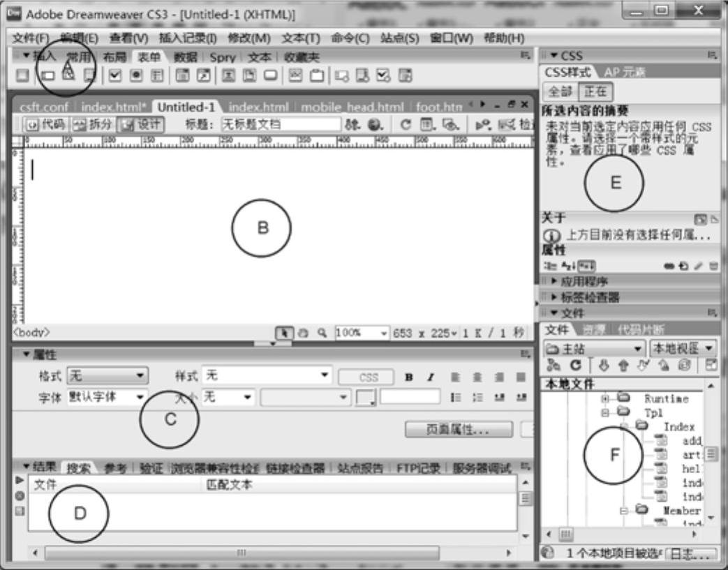Toggle bold formatting in 属性 panel
The width and height of the screenshot is (728, 570).
(x=408, y=377)
